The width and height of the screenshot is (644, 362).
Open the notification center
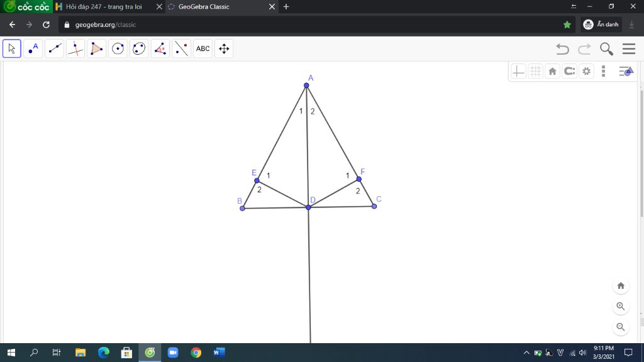pyautogui.click(x=628, y=353)
